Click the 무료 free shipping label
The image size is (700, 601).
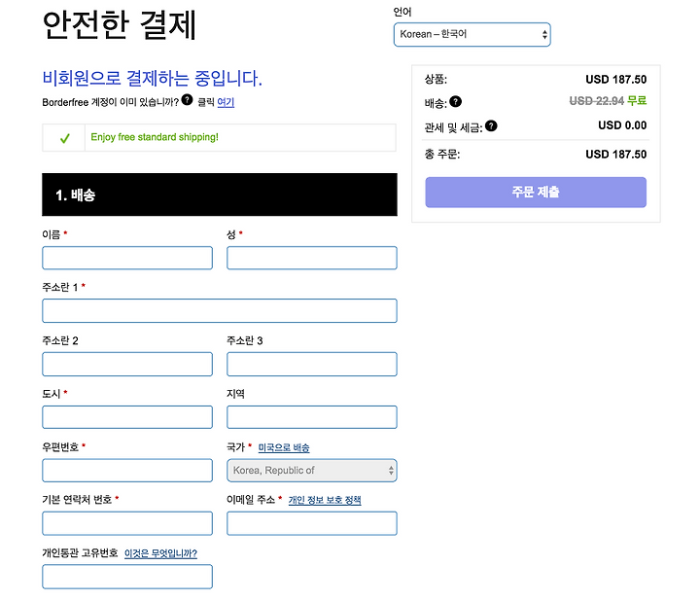pyautogui.click(x=637, y=100)
